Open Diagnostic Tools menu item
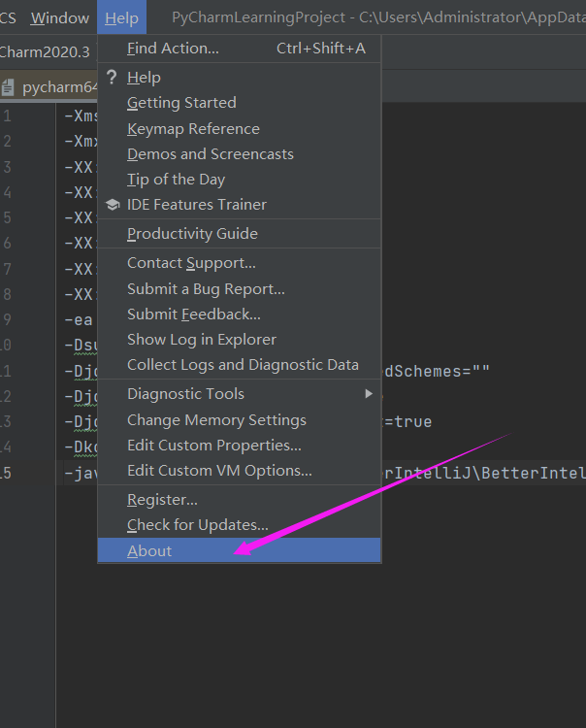Image resolution: width=586 pixels, height=728 pixels. click(240, 394)
